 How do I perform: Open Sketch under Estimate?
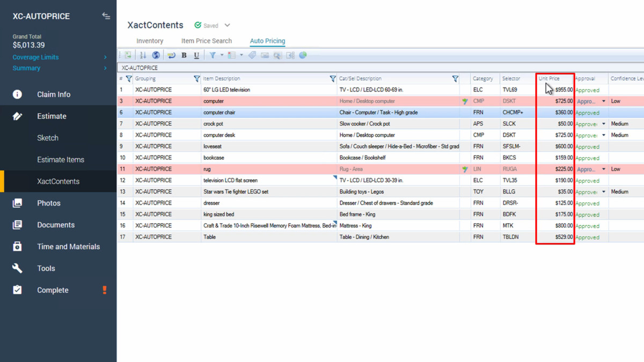(48, 138)
